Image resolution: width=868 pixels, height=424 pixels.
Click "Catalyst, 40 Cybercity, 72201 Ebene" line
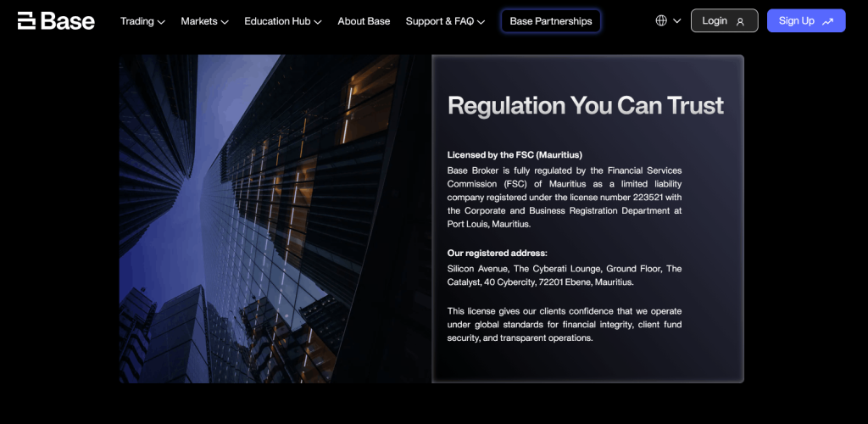(540, 282)
